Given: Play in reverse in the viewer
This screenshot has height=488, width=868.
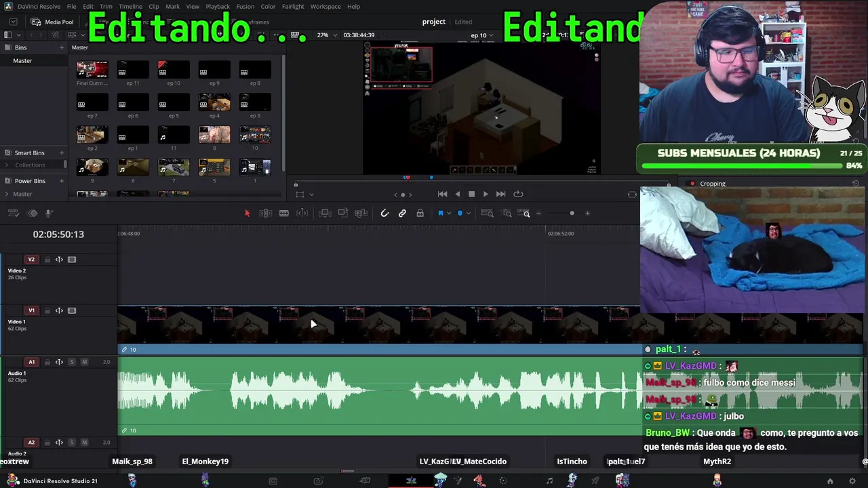Looking at the screenshot, I should pos(457,194).
